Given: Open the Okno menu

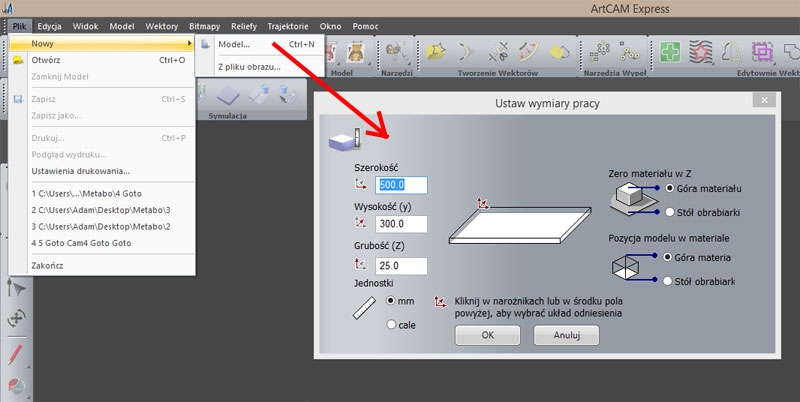Looking at the screenshot, I should pos(330,27).
